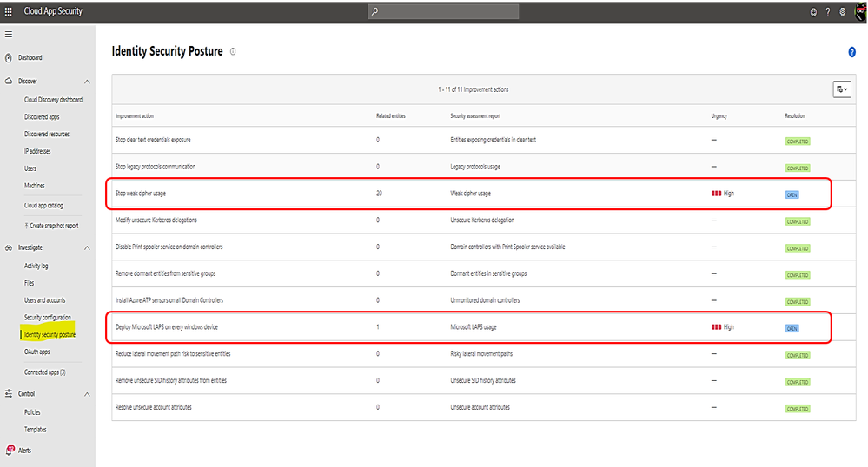Open Remove unsecure SID history attributes
Image resolution: width=868 pixels, height=467 pixels.
(x=171, y=381)
